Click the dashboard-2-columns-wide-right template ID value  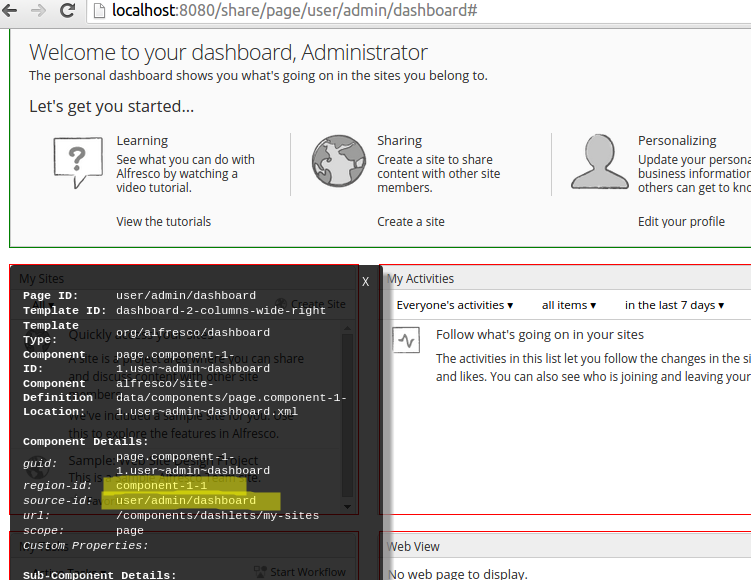221,310
